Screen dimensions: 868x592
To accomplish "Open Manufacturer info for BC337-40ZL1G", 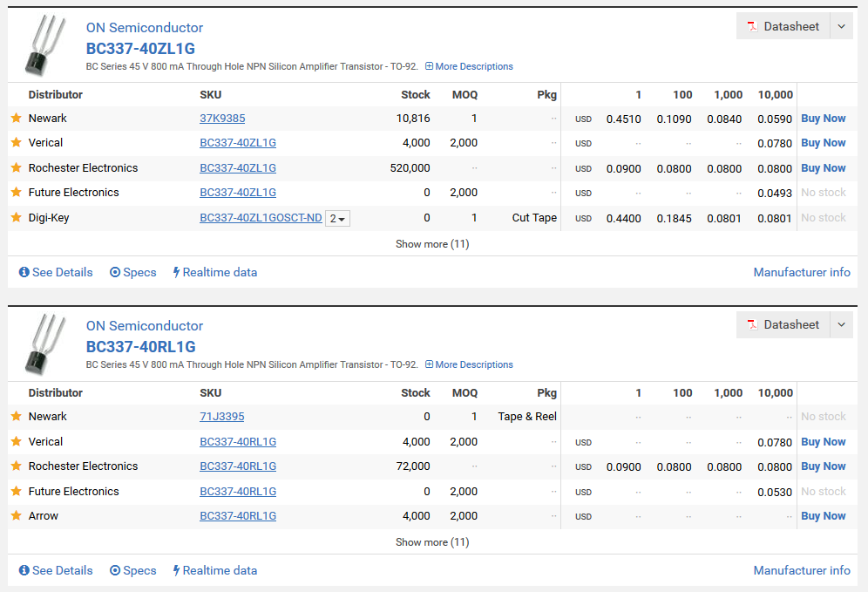I will (802, 272).
